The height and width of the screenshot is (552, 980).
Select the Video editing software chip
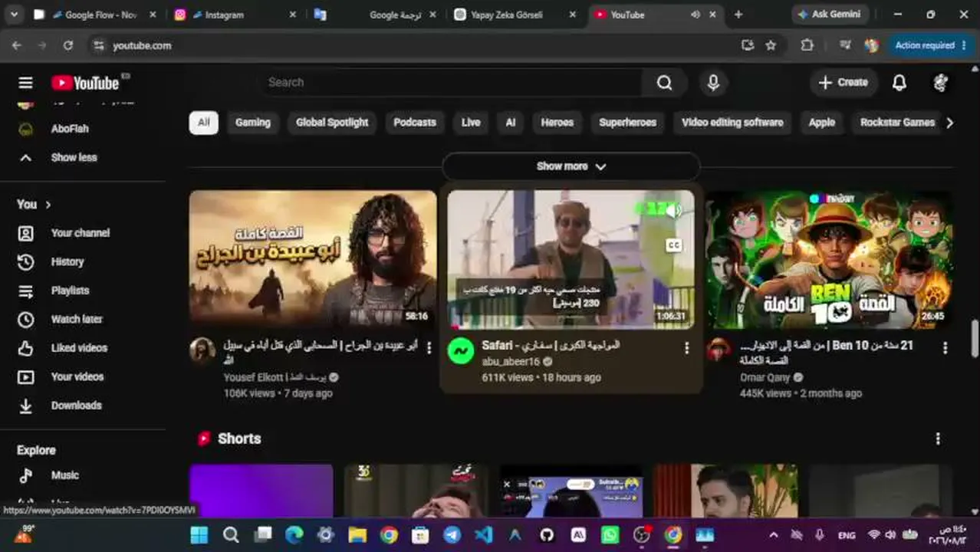[732, 123]
